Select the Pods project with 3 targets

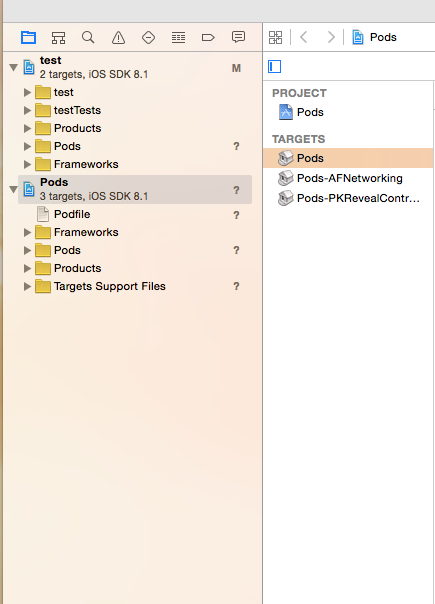tap(135, 189)
